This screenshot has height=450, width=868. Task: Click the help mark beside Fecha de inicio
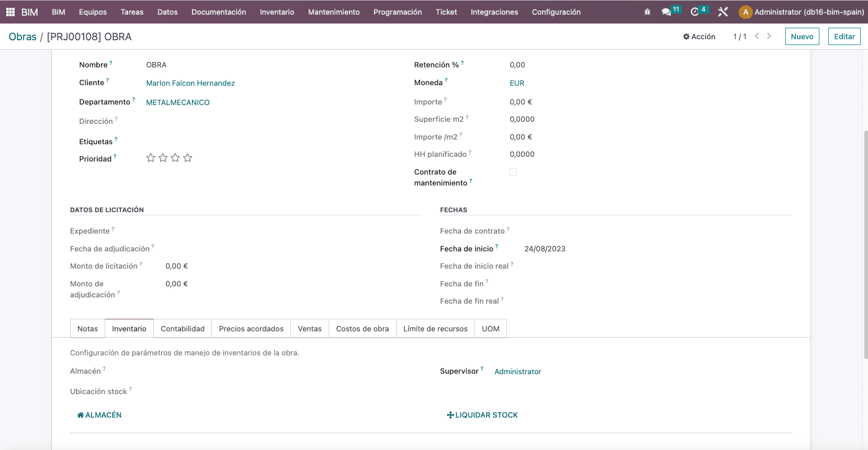(497, 247)
